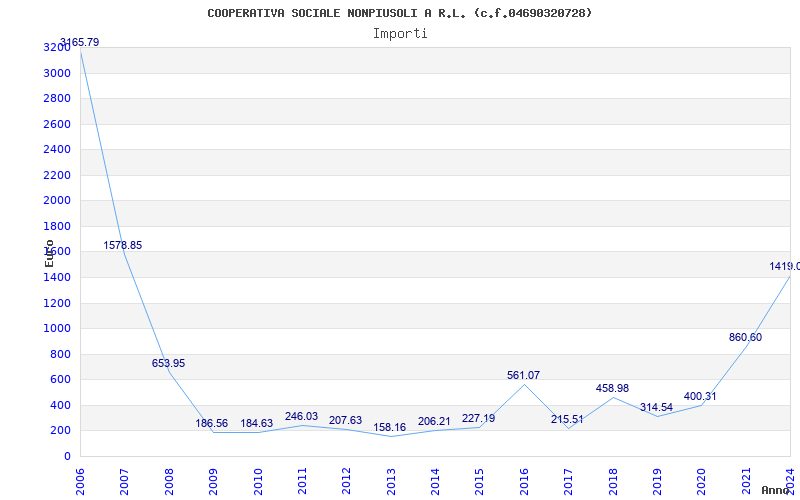Click the 2400 y-axis tick label
The height and width of the screenshot is (500, 800).
pyautogui.click(x=57, y=150)
